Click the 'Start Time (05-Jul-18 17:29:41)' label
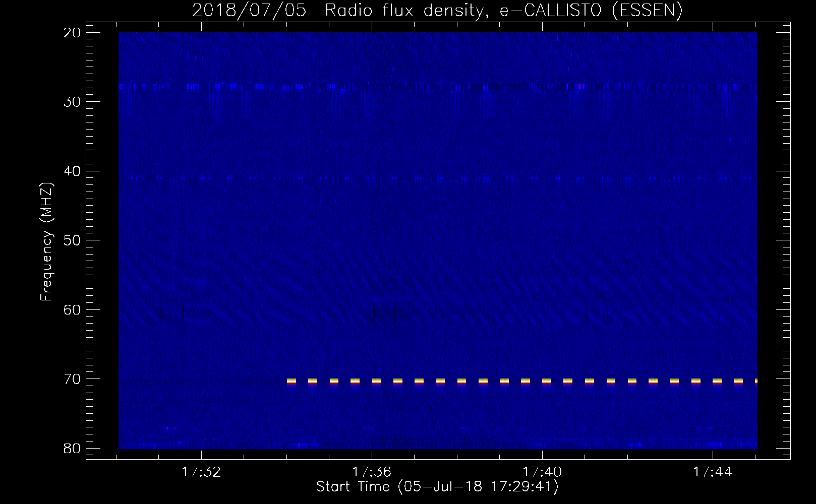The image size is (816, 504). [x=437, y=487]
